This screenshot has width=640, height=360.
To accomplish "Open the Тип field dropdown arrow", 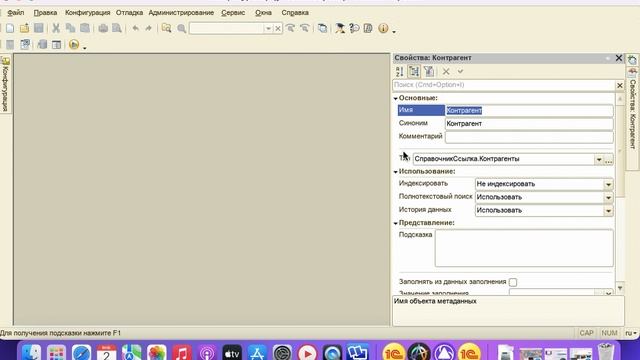I will [599, 159].
